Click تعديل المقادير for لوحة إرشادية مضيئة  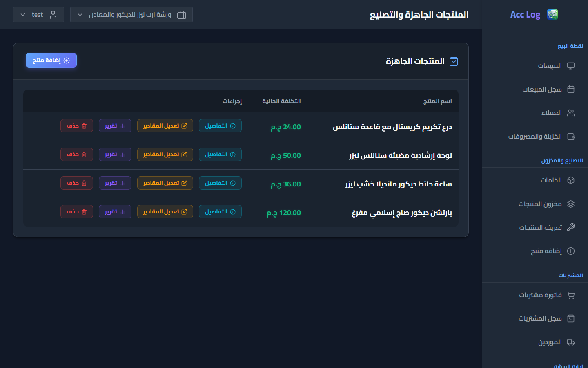[165, 155]
